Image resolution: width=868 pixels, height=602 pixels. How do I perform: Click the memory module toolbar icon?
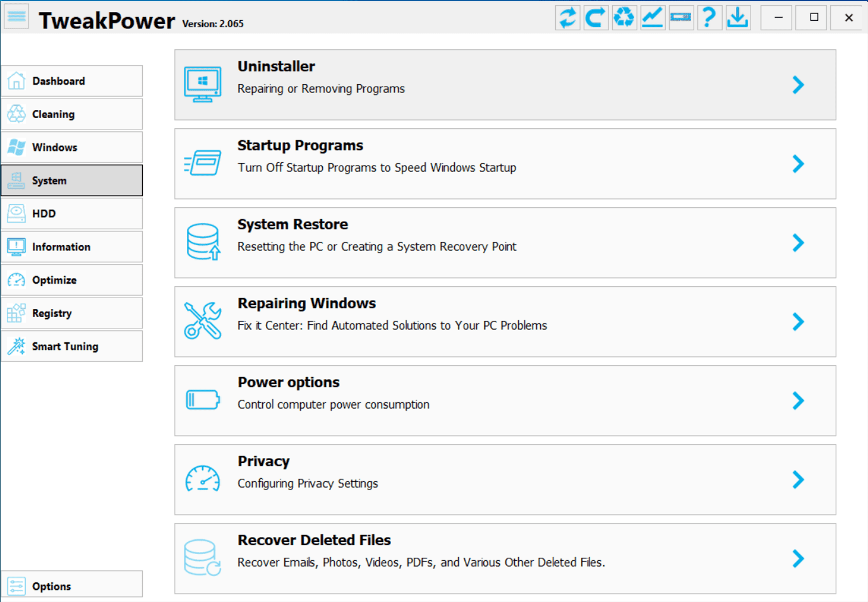pos(681,17)
